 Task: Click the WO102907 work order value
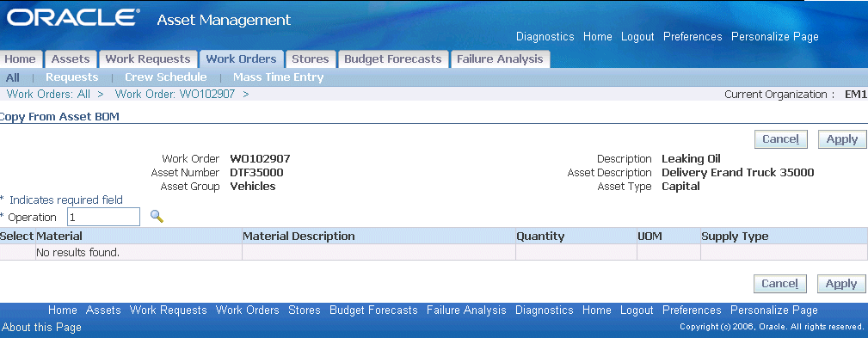(260, 159)
